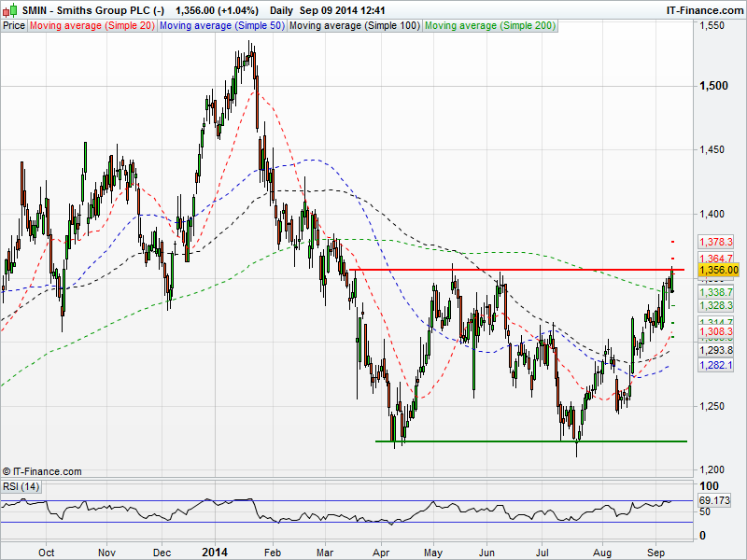Click the Sep 09 2014 12:41 timestamp
Viewport: 747px width, 560px height.
point(342,10)
